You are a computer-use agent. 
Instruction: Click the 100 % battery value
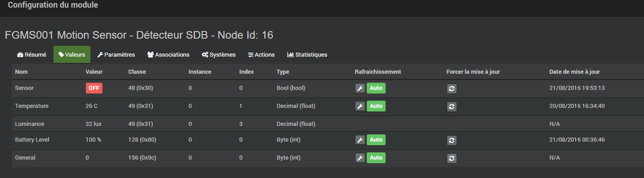tap(93, 140)
